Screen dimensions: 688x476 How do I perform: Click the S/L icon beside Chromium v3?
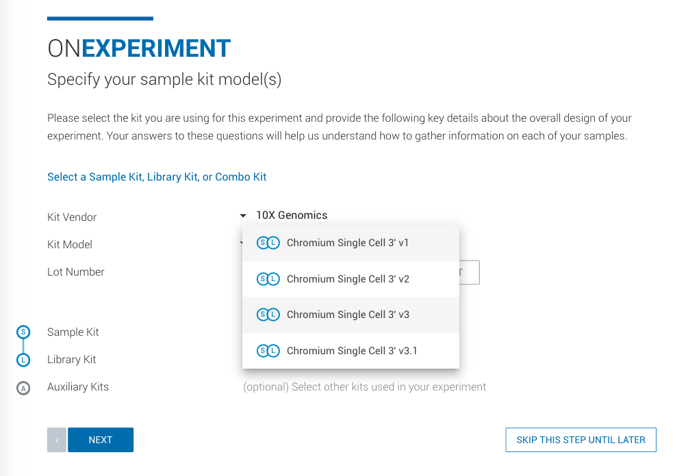[x=268, y=315]
